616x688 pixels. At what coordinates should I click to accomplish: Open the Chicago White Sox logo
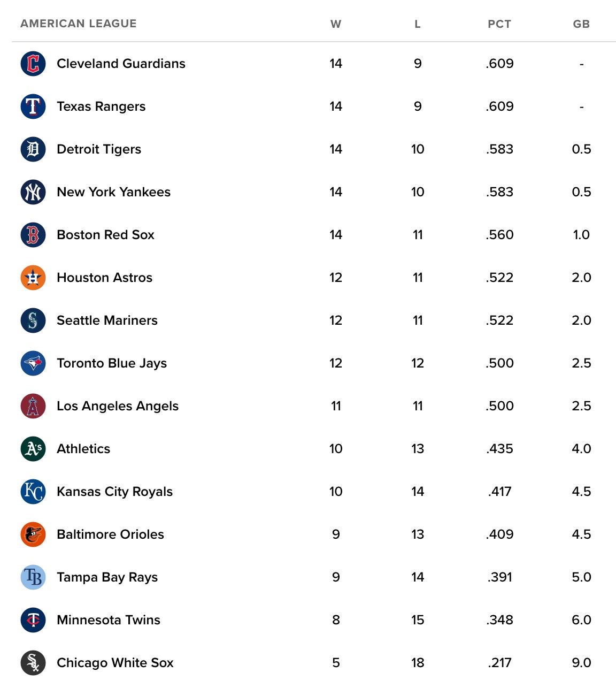33,663
